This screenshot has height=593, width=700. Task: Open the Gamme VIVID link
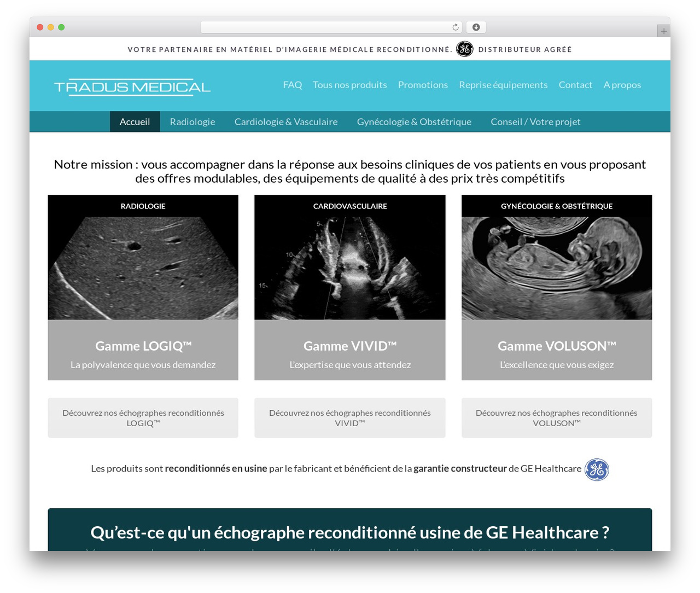coord(350,346)
